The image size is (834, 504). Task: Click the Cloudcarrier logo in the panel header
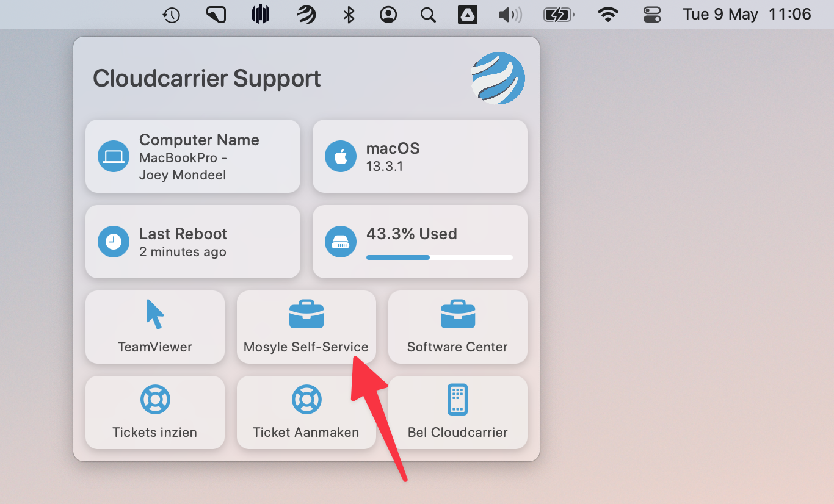[498, 78]
